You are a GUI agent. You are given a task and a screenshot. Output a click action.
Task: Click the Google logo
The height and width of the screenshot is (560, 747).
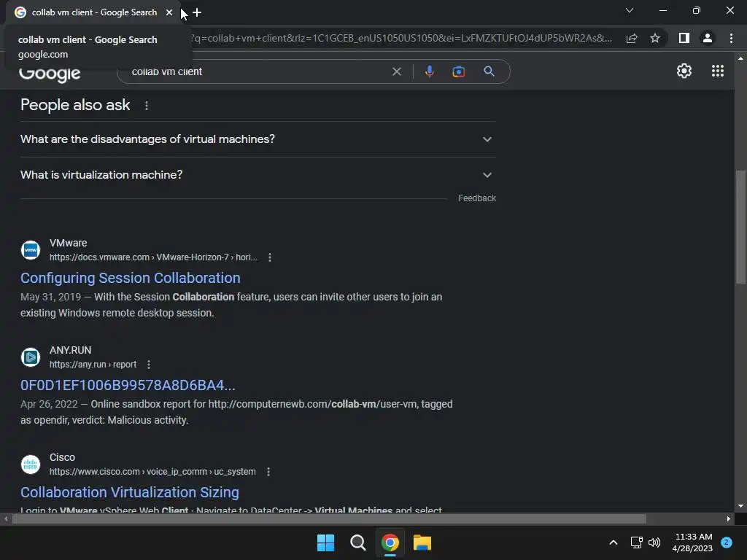coord(50,73)
